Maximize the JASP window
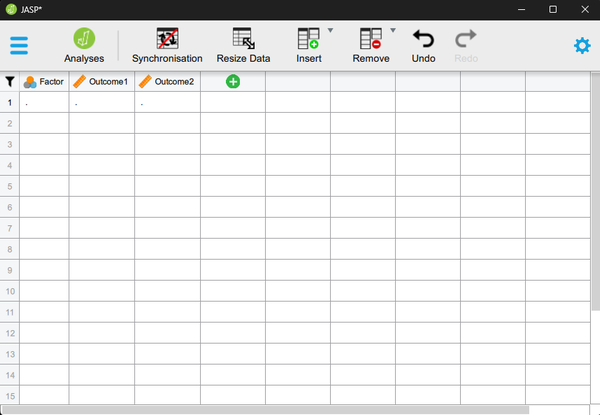This screenshot has height=415, width=600. click(553, 9)
